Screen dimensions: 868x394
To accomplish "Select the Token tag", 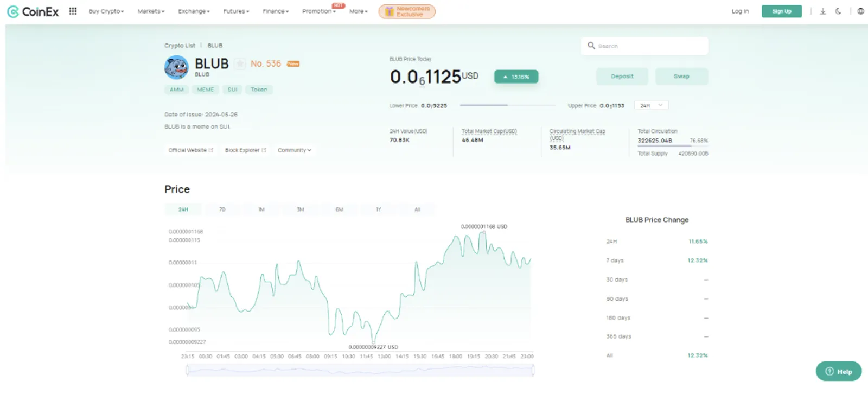I will click(259, 90).
